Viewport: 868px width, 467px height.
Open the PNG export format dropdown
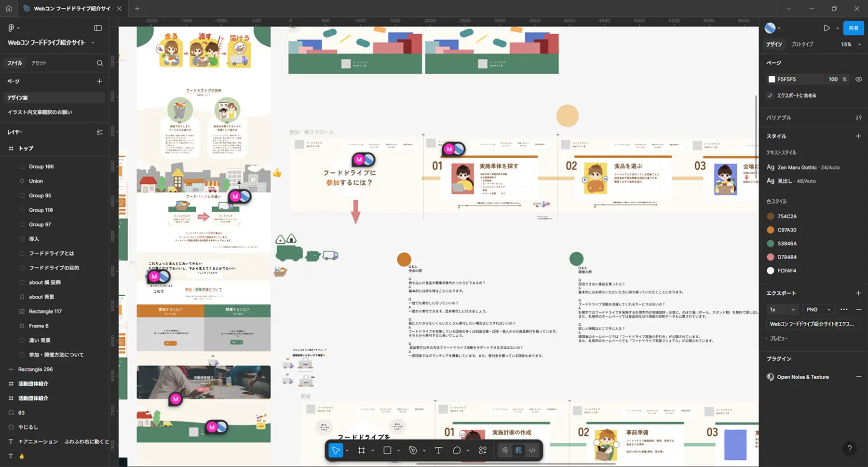pos(818,310)
